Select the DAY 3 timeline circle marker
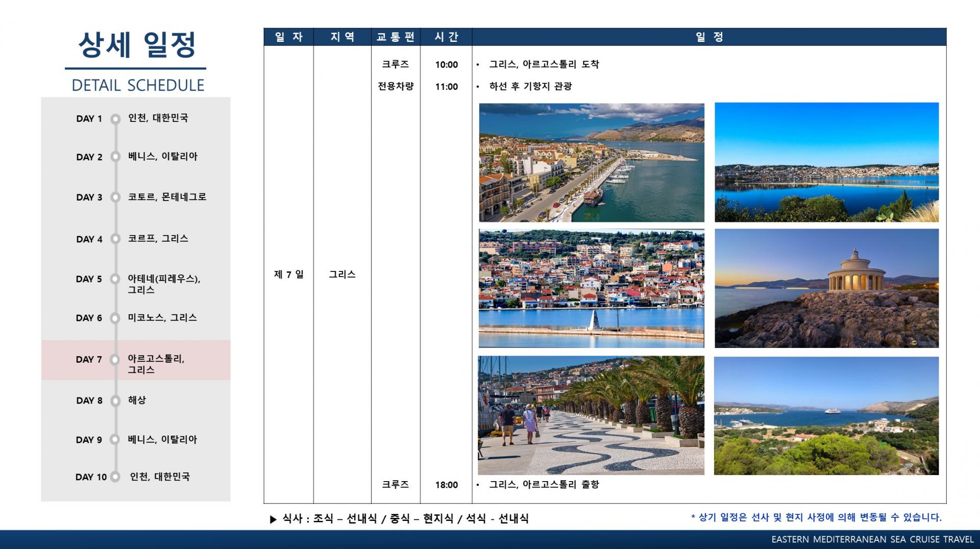The height and width of the screenshot is (549, 980). click(x=116, y=197)
